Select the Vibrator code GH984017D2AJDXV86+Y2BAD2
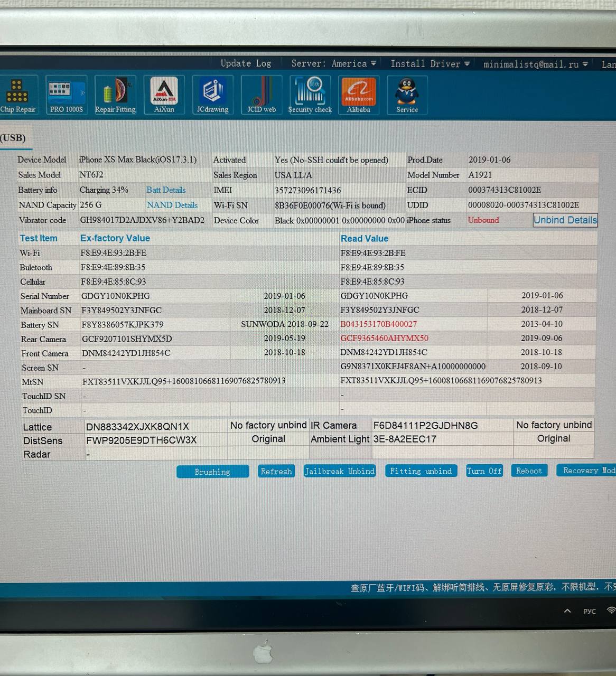Screen dimensions: 616x676 (142, 220)
